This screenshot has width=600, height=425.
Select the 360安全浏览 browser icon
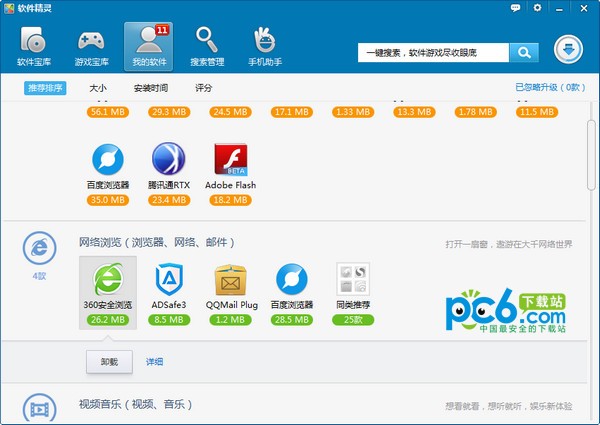108,279
